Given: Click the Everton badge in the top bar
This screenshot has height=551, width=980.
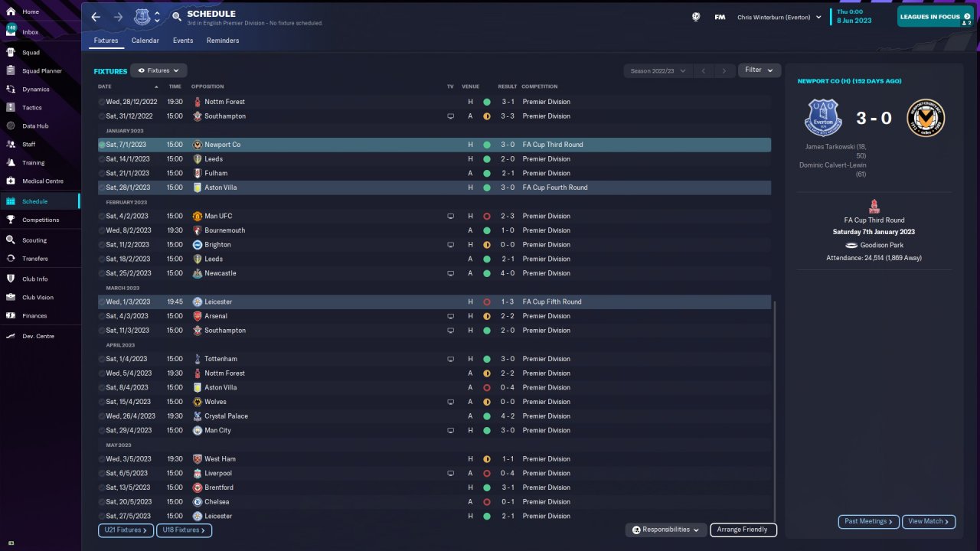Looking at the screenshot, I should click(x=142, y=17).
